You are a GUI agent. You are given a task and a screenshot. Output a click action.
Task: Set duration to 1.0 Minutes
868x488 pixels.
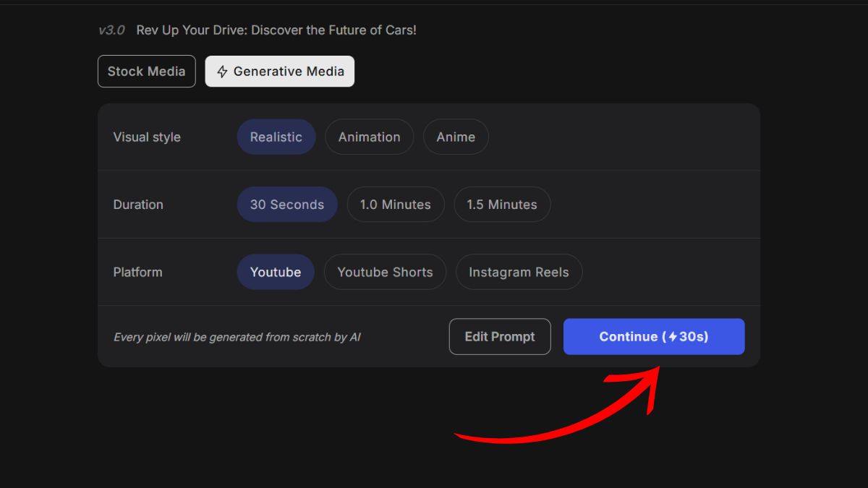pos(396,205)
